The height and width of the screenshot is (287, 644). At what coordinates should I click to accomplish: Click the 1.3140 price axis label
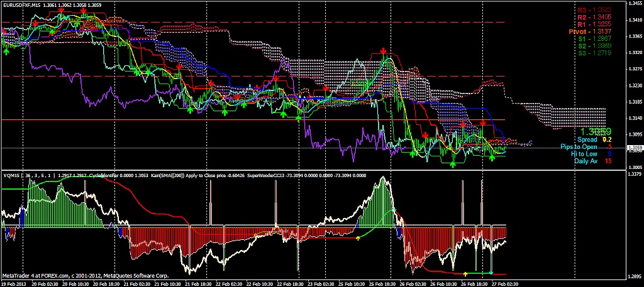pyautogui.click(x=635, y=118)
